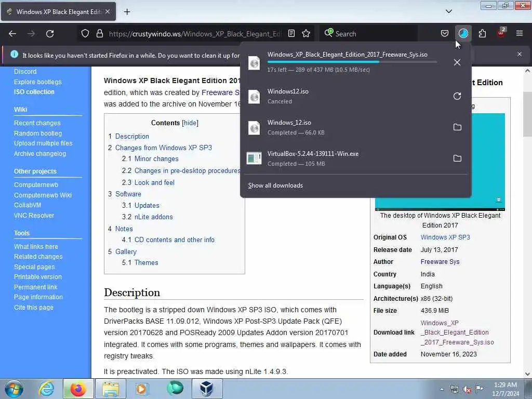Toggle Reader View in address bar
This screenshot has width=532, height=399.
[291, 34]
